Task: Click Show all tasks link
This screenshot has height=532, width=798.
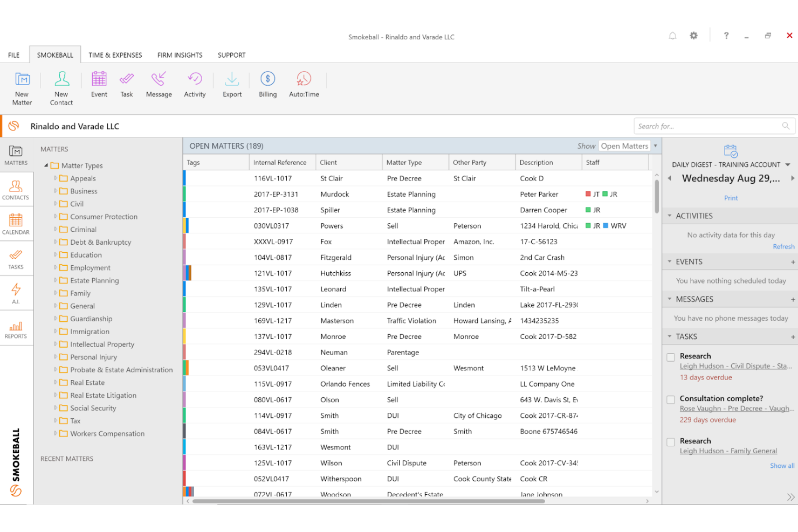Action: tap(782, 466)
